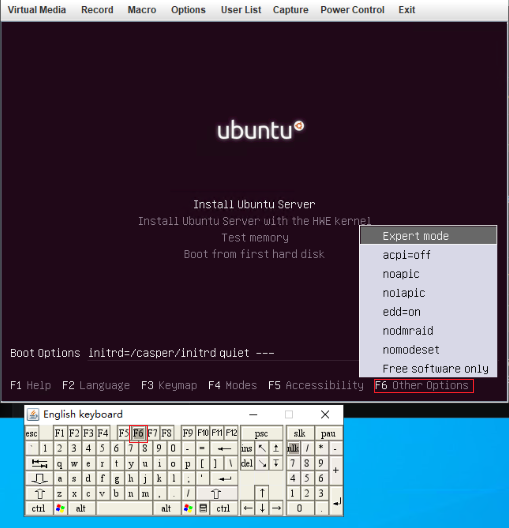The width and height of the screenshot is (509, 528).
Task: Click the main enter key icon
Action: (224, 478)
